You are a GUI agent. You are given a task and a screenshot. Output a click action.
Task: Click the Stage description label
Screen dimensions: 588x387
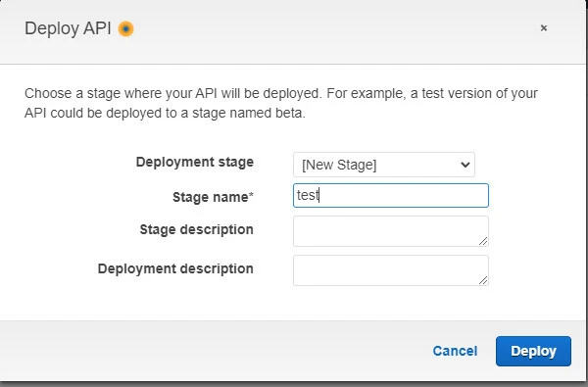click(197, 229)
